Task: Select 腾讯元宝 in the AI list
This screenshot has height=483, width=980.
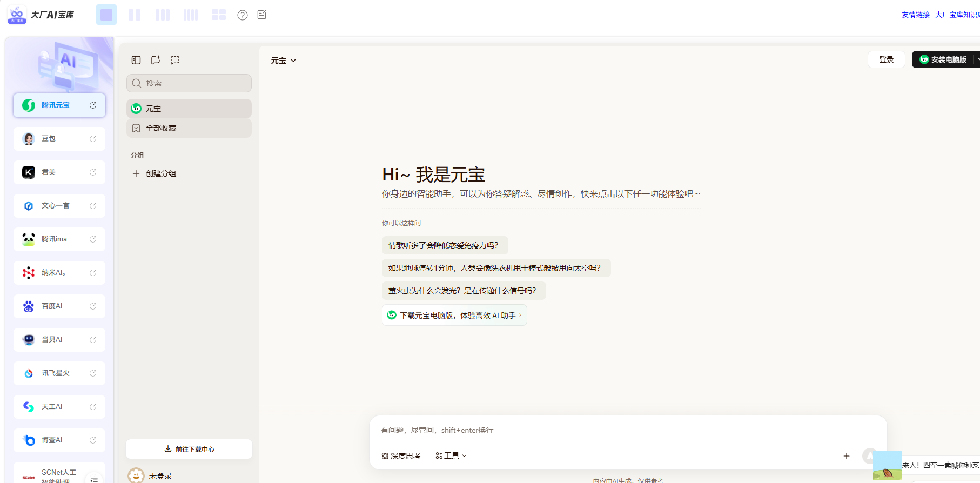Action: 59,105
